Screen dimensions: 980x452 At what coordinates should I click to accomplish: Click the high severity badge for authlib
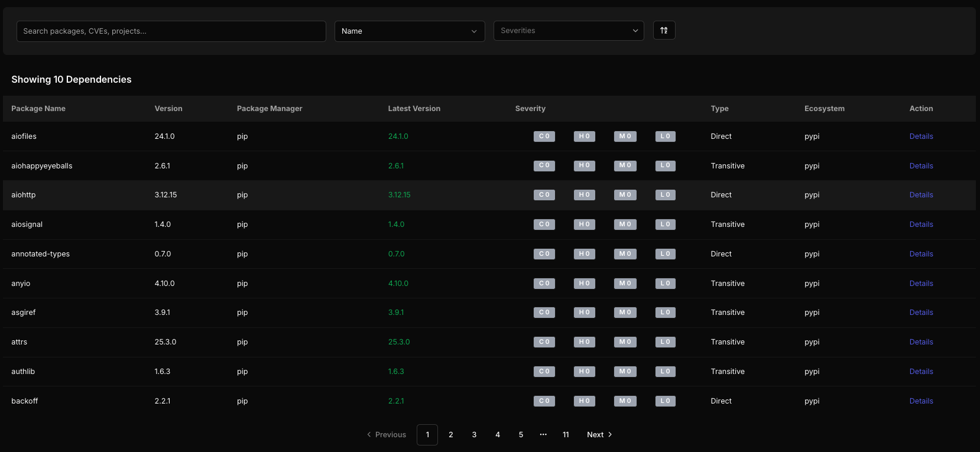pyautogui.click(x=585, y=372)
